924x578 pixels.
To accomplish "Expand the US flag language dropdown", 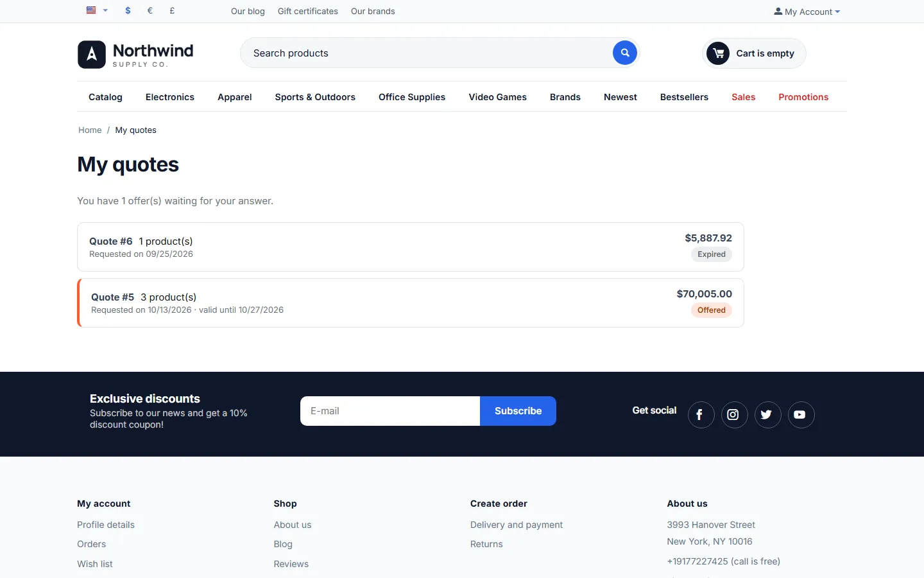I will [x=97, y=10].
